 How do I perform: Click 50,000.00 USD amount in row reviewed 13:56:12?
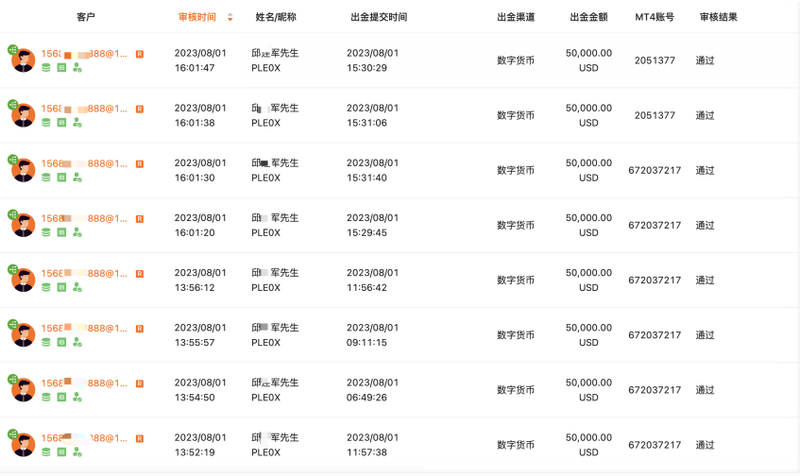tap(589, 280)
